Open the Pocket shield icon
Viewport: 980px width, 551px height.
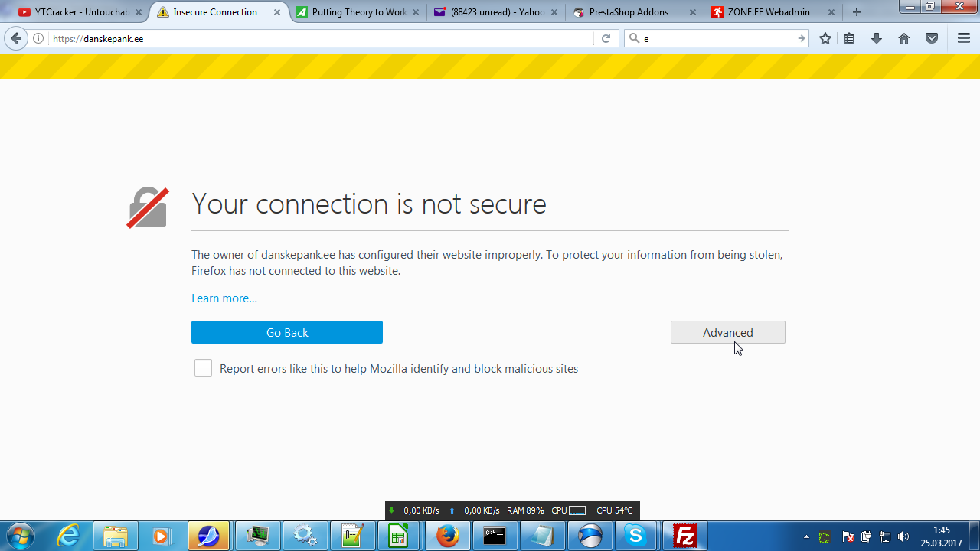[932, 38]
